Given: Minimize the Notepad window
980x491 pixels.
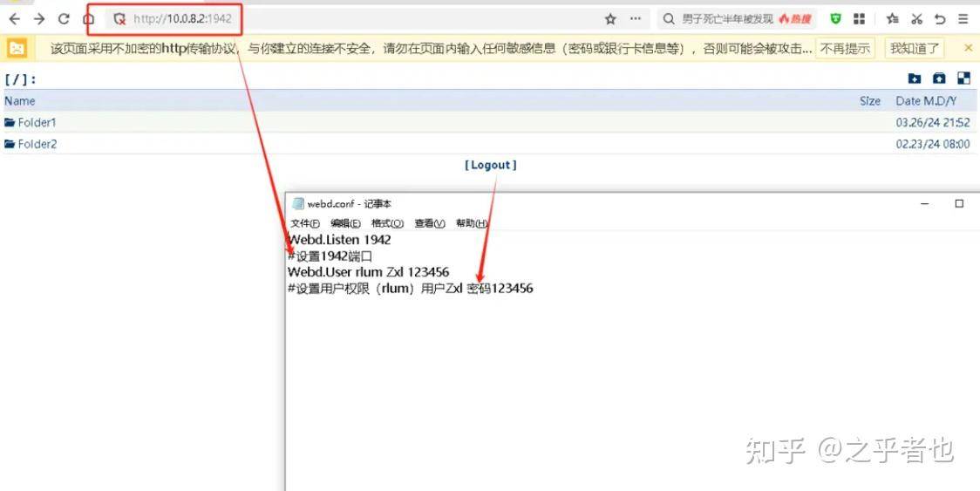Looking at the screenshot, I should pos(925,203).
